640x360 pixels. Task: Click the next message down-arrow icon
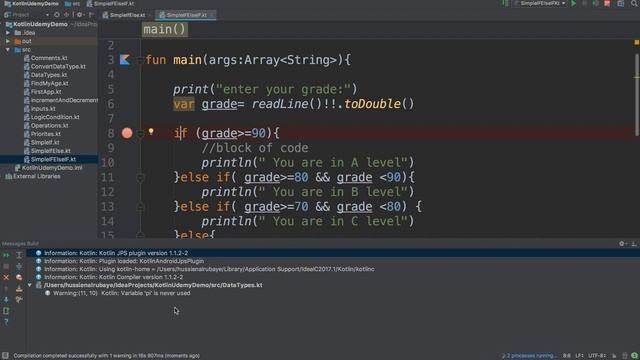(x=6, y=300)
